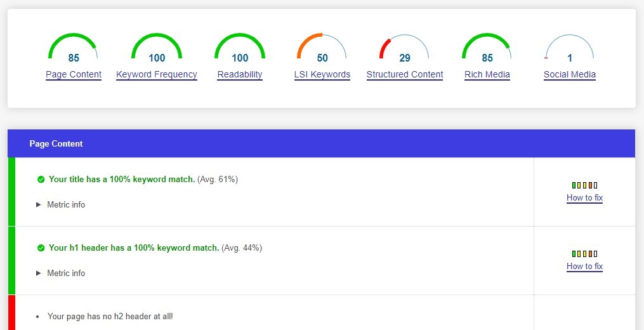Open the Keyword Frequency score link
The height and width of the screenshot is (330, 644).
click(x=157, y=74)
